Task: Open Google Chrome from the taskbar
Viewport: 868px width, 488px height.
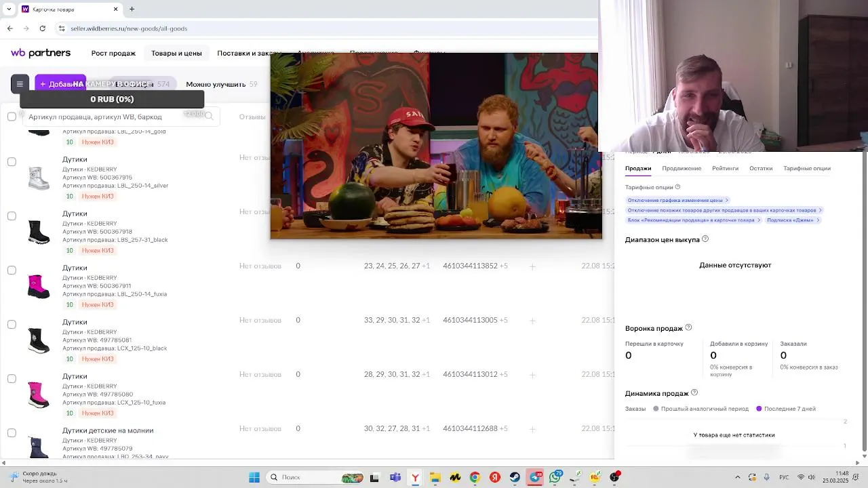Action: pos(475,477)
